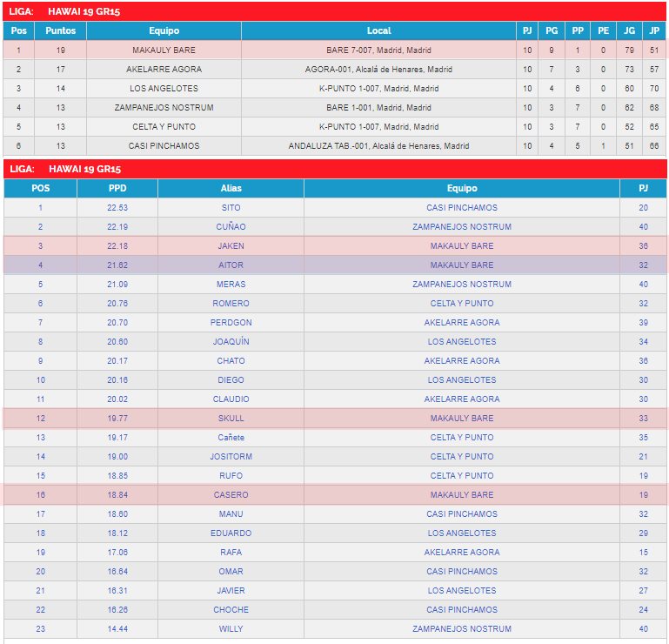
Task: Click WILLY in the ranking
Action: pos(231,629)
